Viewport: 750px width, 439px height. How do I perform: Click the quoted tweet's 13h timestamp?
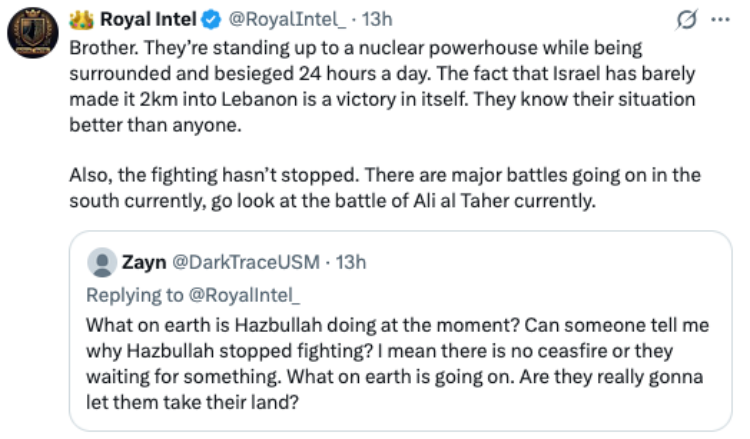351,263
